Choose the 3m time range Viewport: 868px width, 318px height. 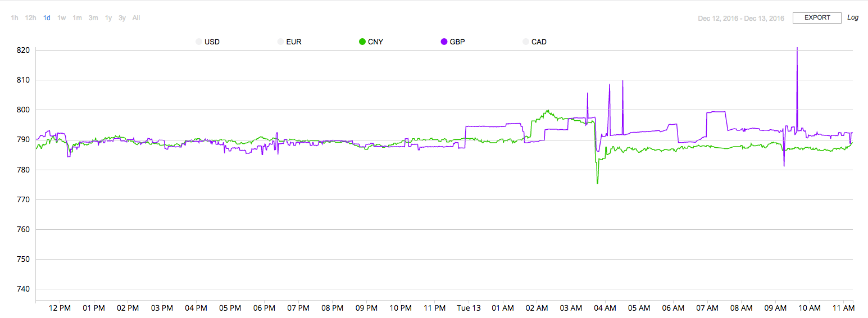click(x=93, y=18)
